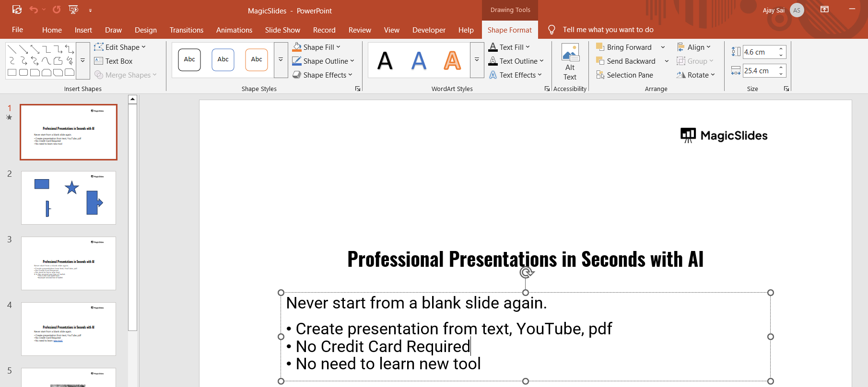Switch to the Design tab
The height and width of the screenshot is (387, 868).
(x=146, y=30)
